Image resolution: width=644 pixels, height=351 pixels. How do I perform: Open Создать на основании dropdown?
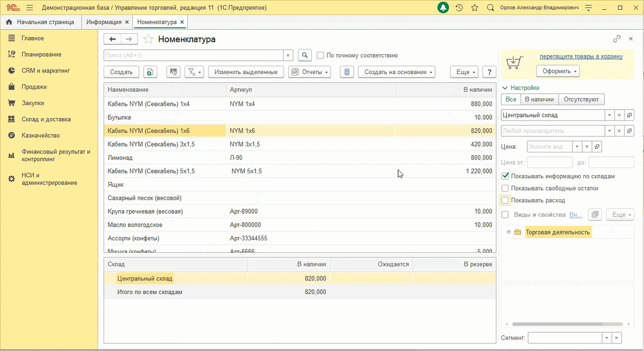pos(396,72)
